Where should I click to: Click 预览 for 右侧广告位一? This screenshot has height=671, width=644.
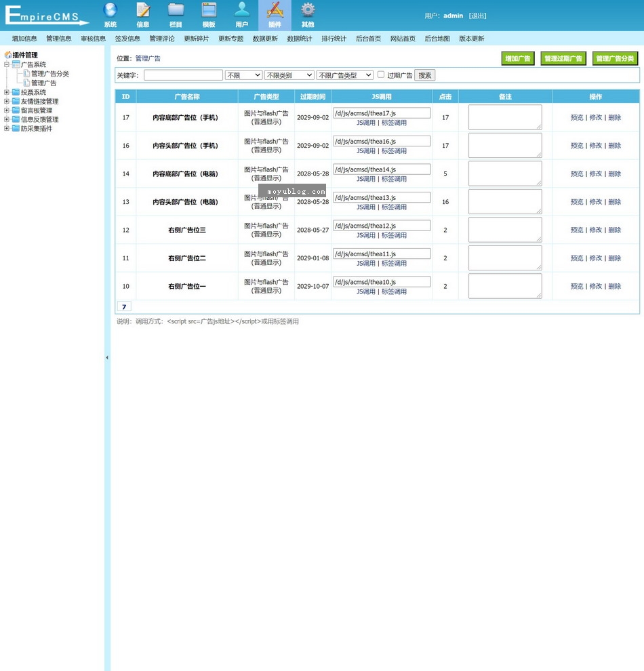tap(577, 286)
